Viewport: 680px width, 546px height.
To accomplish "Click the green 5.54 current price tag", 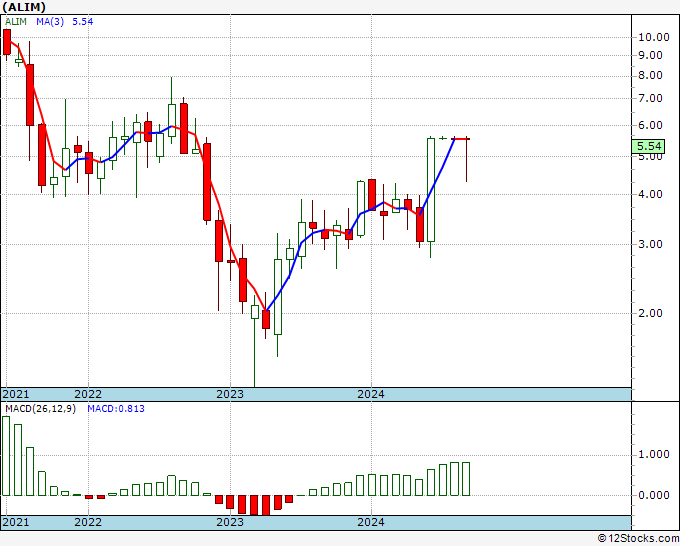I will coord(648,146).
